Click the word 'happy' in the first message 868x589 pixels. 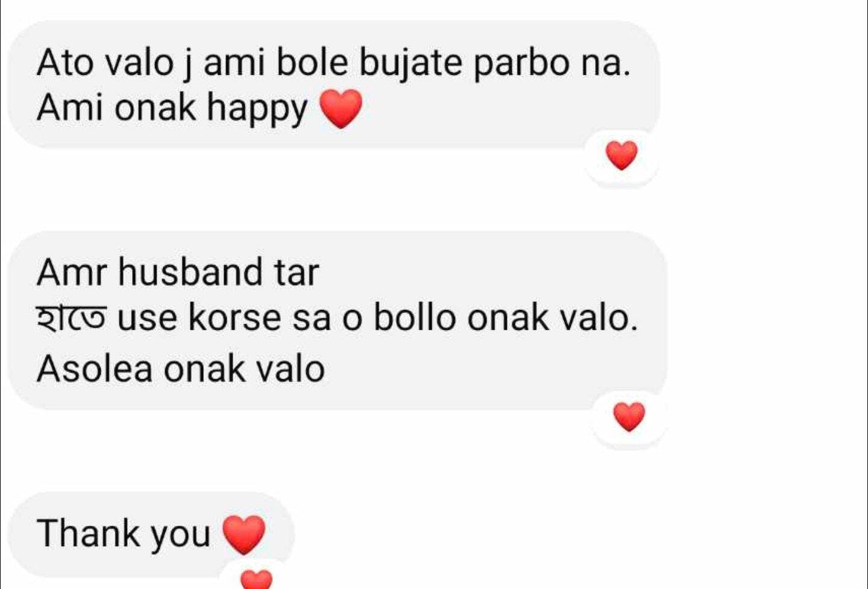(x=257, y=110)
